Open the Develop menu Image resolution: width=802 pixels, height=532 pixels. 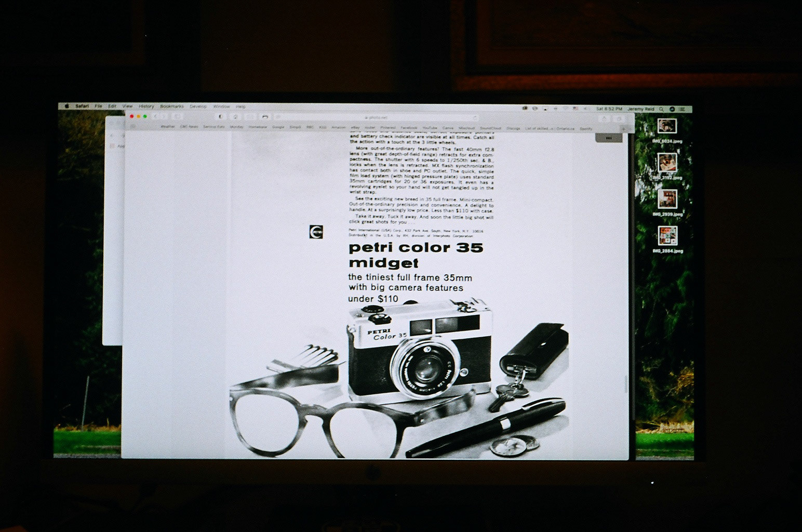198,106
